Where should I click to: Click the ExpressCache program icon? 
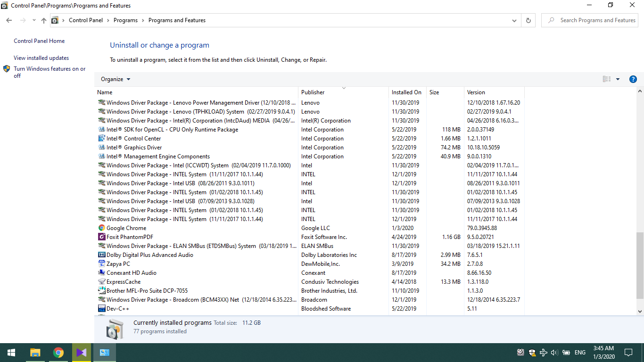[x=101, y=282]
